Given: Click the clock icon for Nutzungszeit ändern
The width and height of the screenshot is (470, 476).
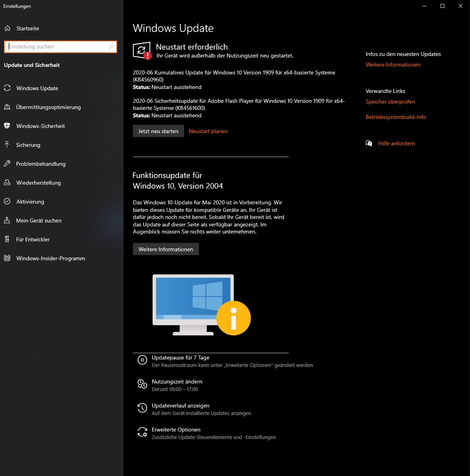Looking at the screenshot, I should click(142, 384).
